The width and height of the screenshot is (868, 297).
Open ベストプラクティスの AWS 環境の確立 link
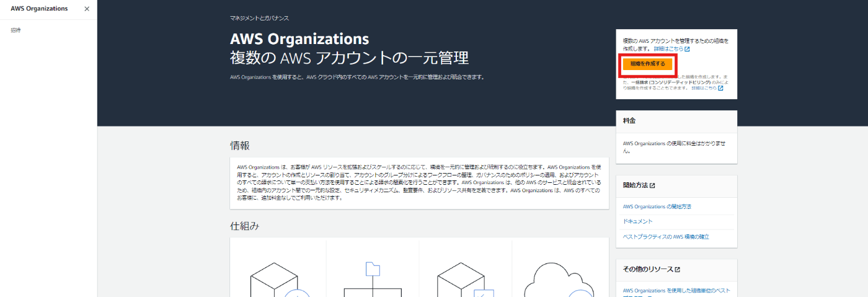click(666, 237)
